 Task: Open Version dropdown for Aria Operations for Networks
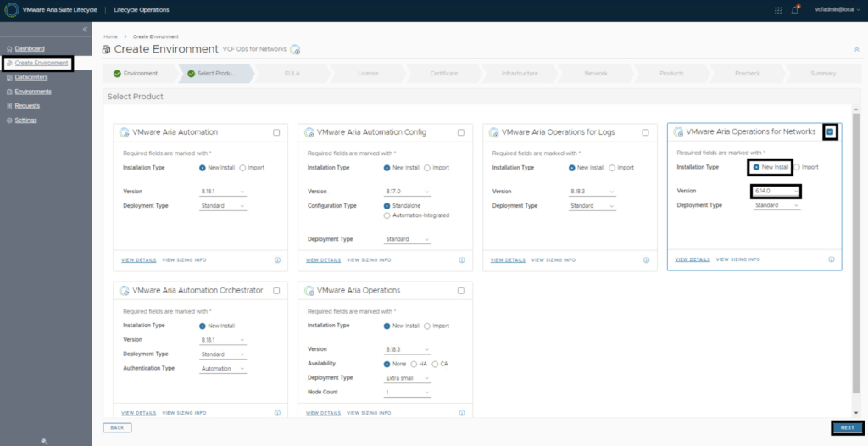[x=776, y=192]
